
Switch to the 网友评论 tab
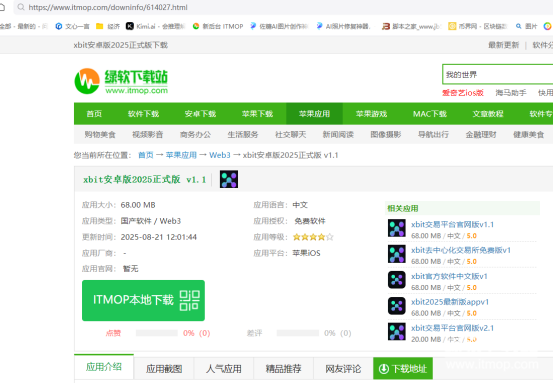tap(343, 369)
